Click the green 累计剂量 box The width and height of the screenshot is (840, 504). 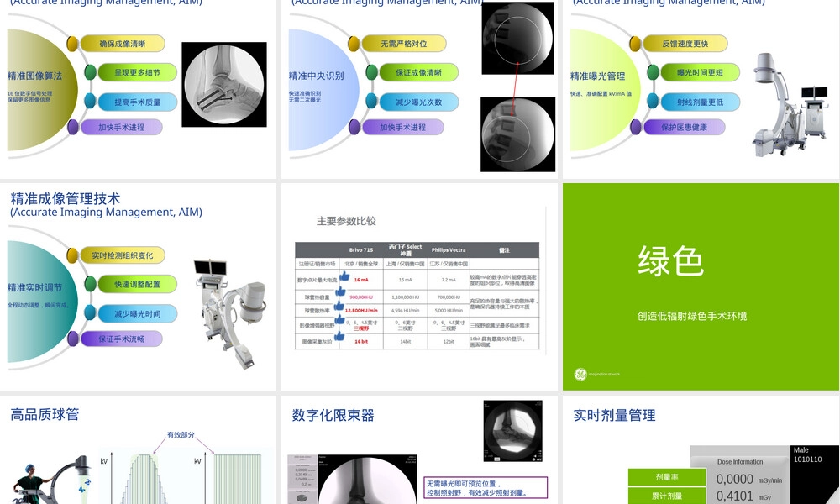667,496
